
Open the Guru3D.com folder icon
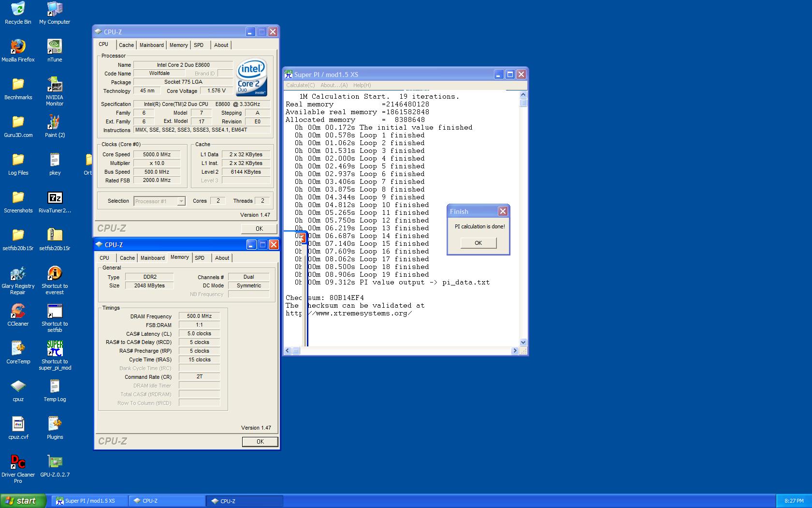(x=18, y=126)
